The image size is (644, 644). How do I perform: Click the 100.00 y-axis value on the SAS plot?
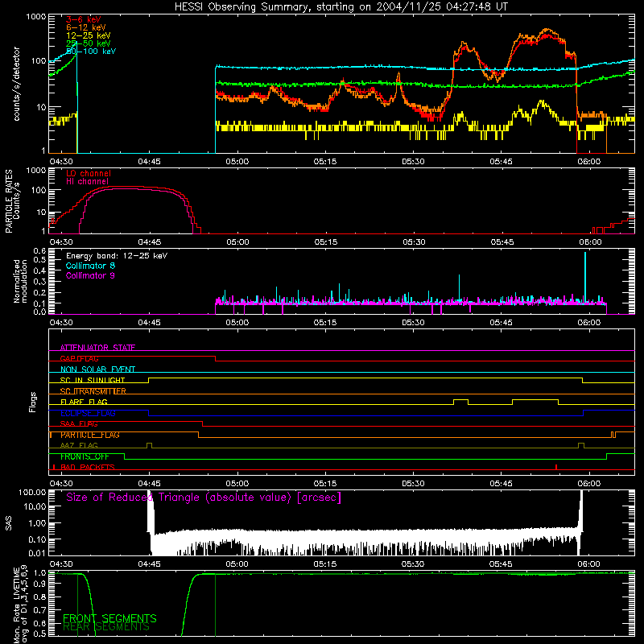(32, 492)
